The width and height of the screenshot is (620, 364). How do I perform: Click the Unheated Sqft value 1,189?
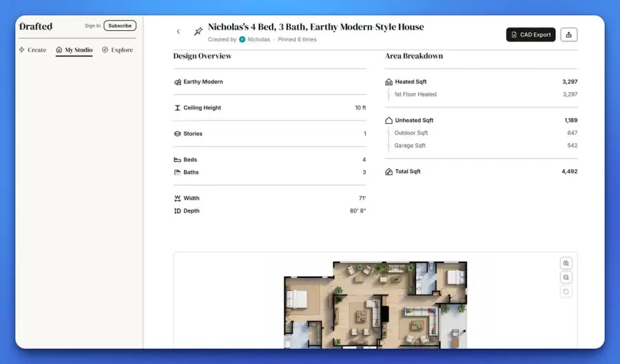pyautogui.click(x=570, y=120)
